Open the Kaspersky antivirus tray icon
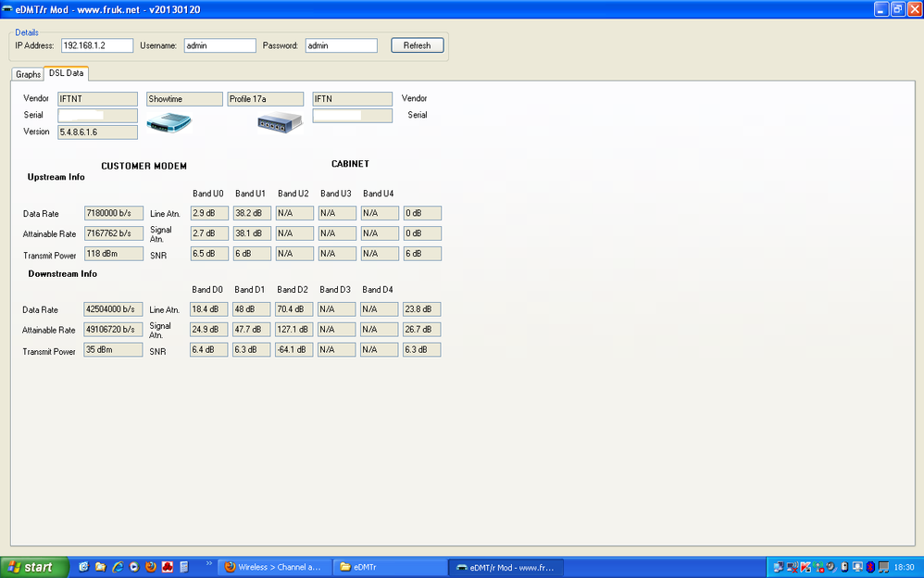 coord(805,568)
